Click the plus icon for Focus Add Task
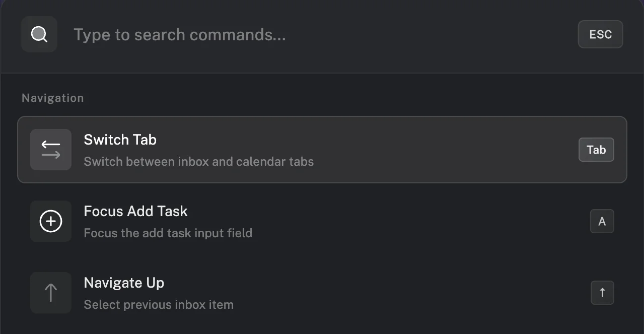Viewport: 644px width, 334px height. 51,221
